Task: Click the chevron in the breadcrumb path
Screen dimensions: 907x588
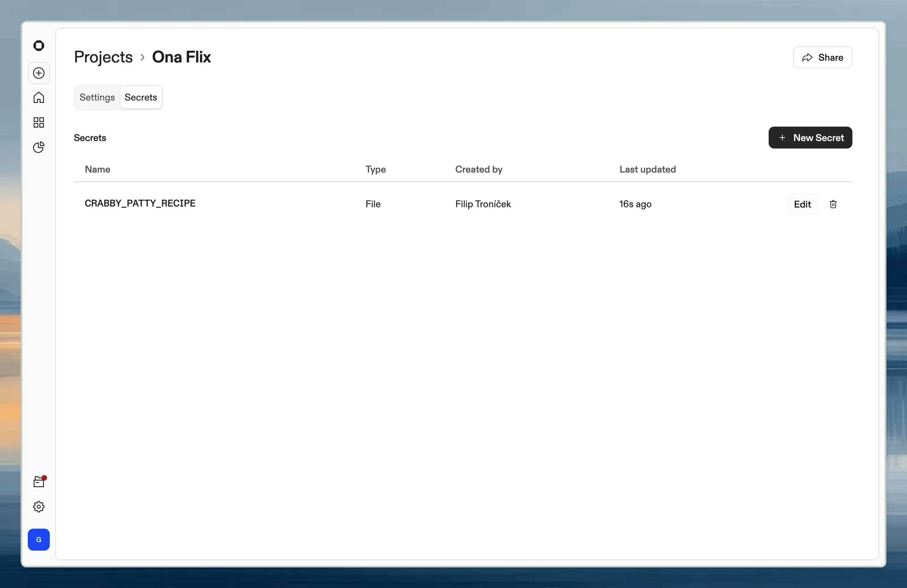Action: click(142, 57)
